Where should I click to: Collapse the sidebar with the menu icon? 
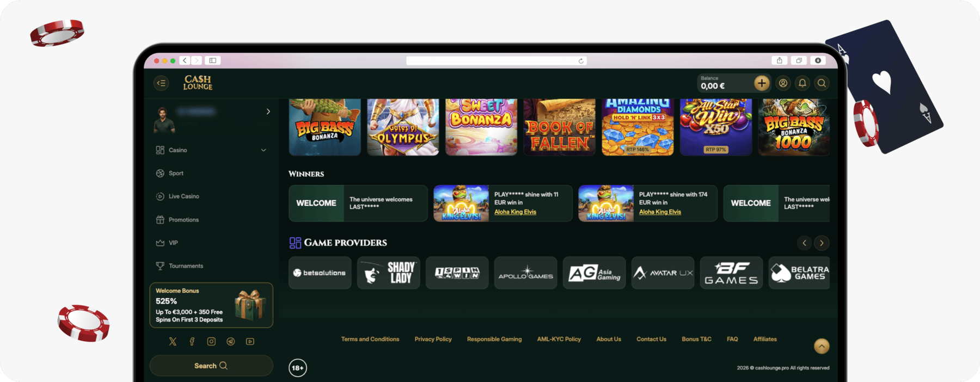(x=161, y=83)
